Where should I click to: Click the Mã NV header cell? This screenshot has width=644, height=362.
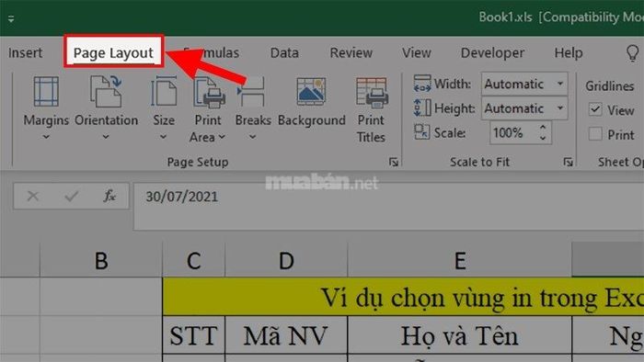coord(286,335)
